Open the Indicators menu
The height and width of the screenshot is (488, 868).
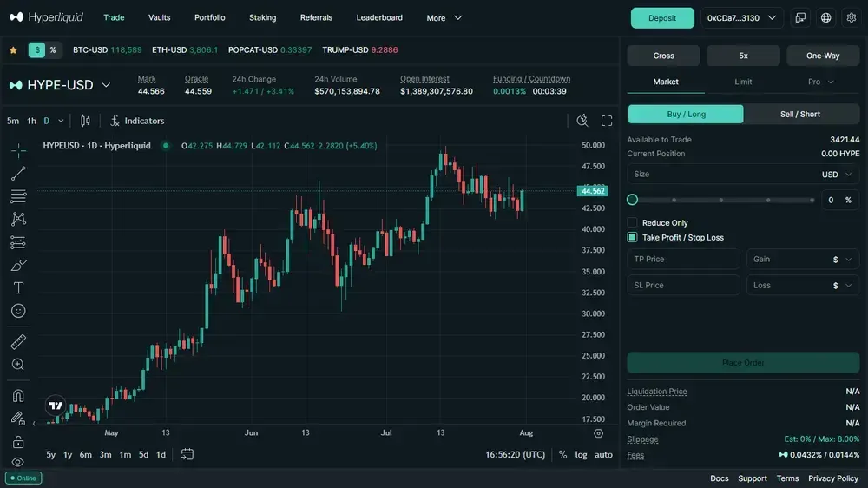pos(137,121)
